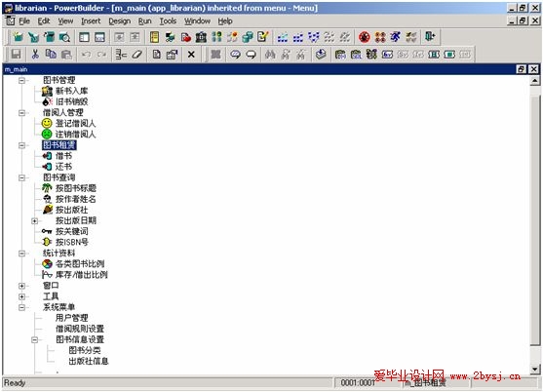Collapse the 图书管理 menu node
The image size is (543, 392).
(21, 80)
